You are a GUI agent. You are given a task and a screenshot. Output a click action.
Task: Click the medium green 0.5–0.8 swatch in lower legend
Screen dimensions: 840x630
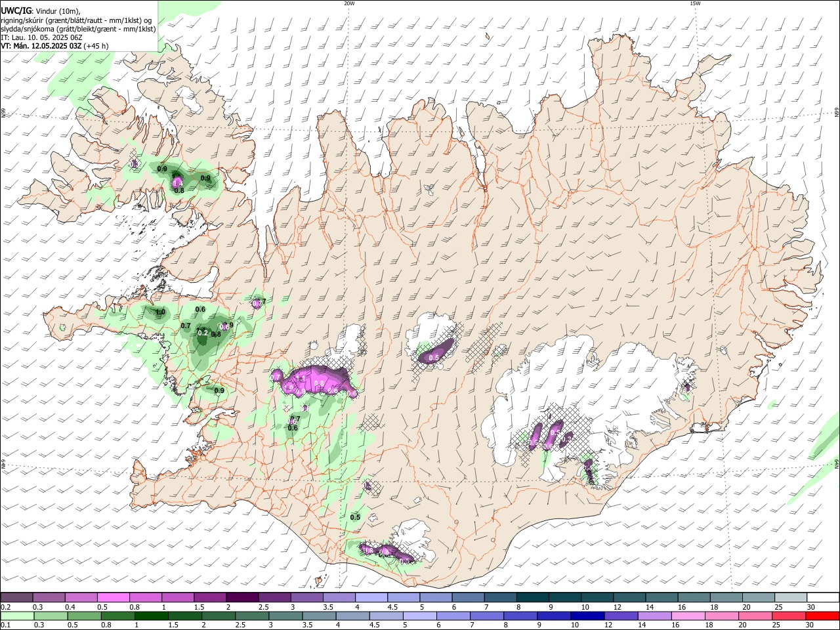pyautogui.click(x=85, y=616)
